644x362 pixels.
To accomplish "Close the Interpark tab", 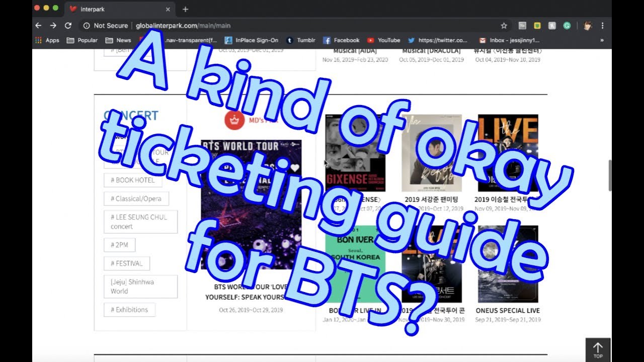I will (168, 9).
